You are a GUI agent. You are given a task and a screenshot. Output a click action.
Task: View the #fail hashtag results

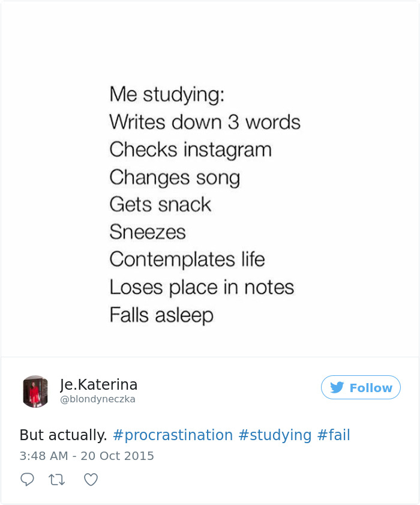[335, 435]
